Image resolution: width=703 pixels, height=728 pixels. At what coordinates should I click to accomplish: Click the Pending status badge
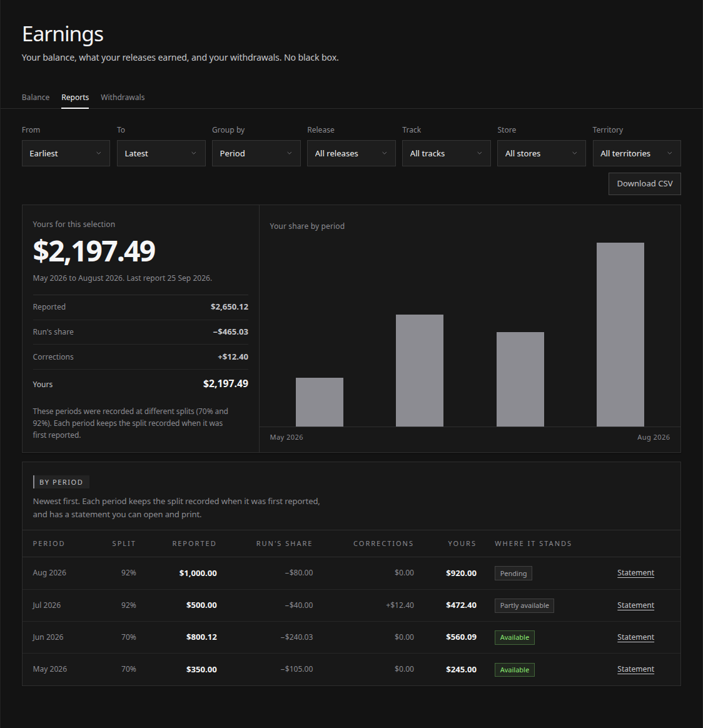(513, 574)
